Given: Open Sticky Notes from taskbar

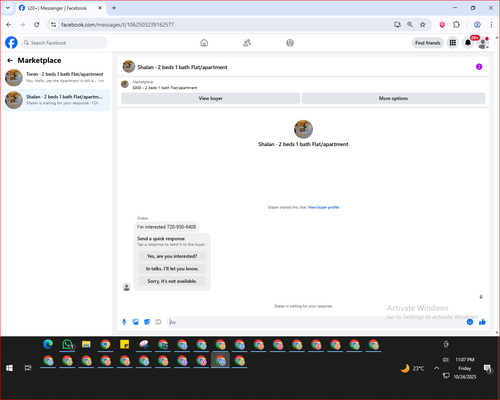Looking at the screenshot, I should pos(125,344).
